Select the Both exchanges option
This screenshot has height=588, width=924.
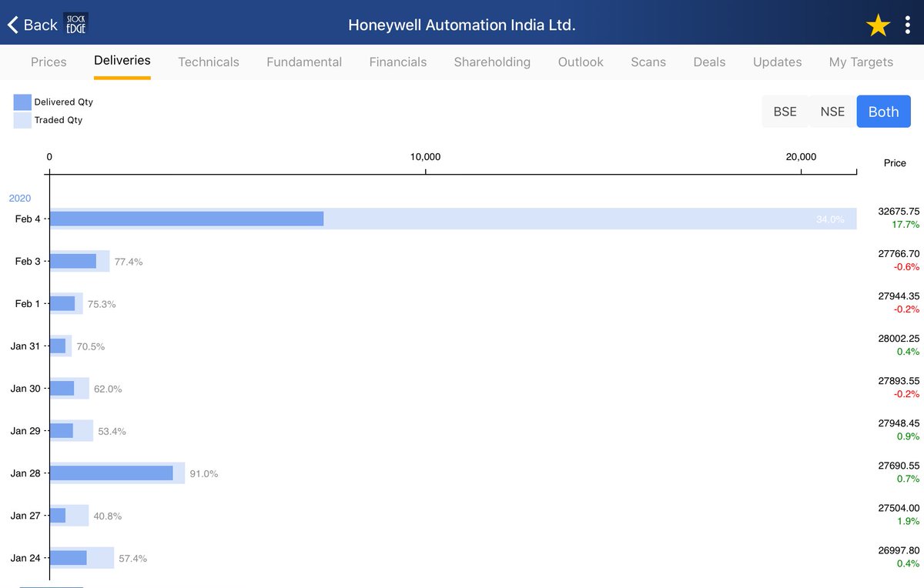(883, 112)
